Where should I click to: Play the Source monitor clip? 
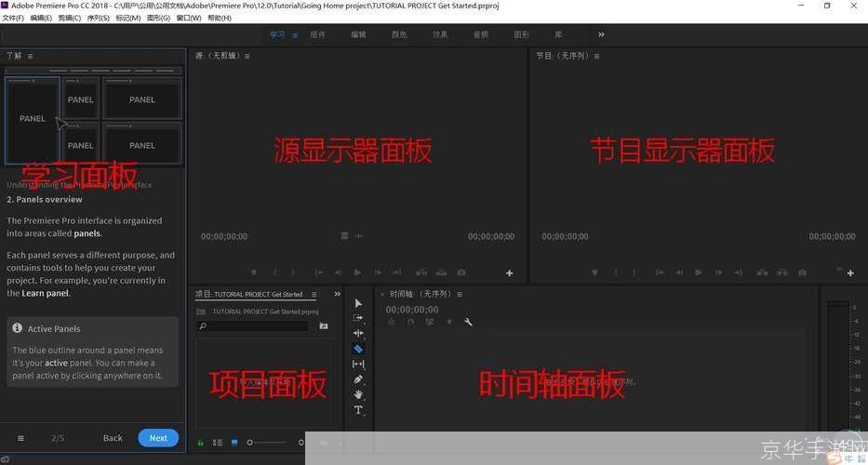tap(357, 272)
